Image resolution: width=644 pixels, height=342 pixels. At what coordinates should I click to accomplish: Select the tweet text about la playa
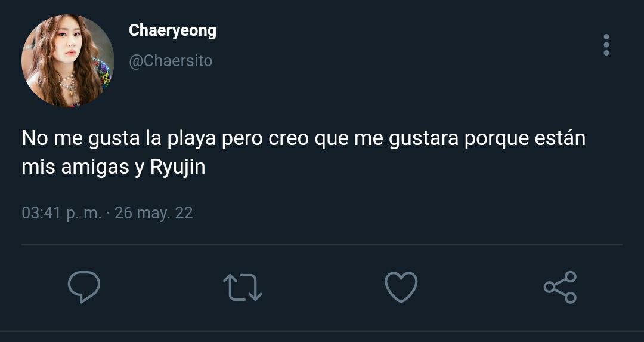pos(304,153)
